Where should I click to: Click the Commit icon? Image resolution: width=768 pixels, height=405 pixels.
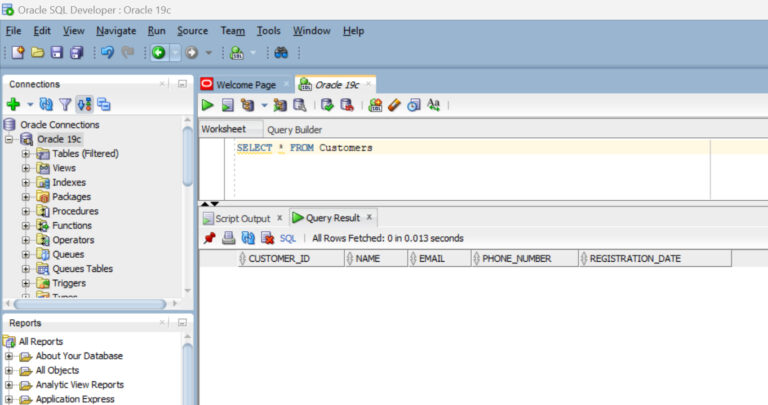click(x=327, y=105)
